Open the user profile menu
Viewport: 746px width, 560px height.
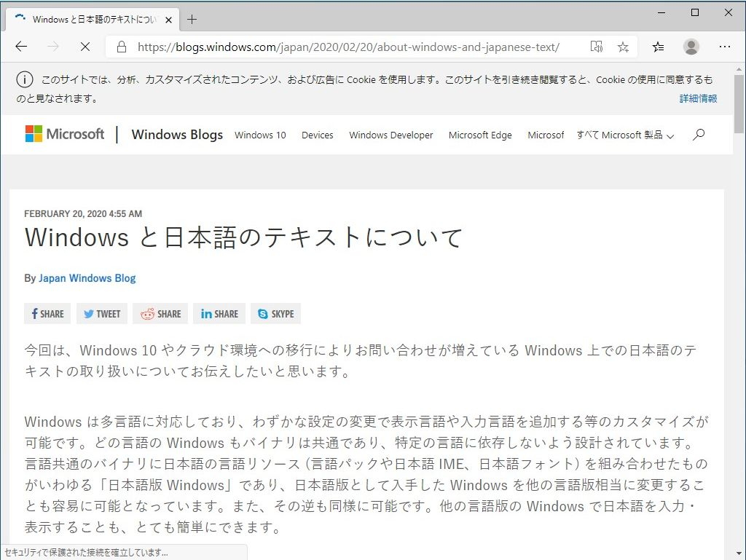(691, 47)
